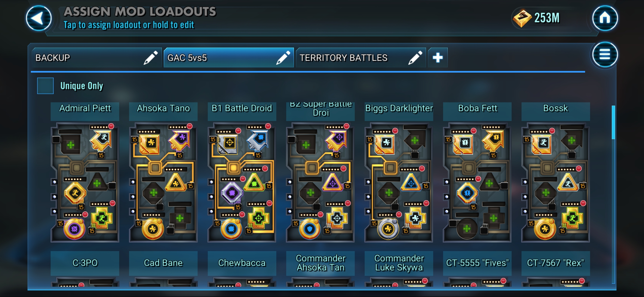Image resolution: width=644 pixels, height=297 pixels.
Task: Open the hamburger menu icon
Action: click(x=605, y=54)
